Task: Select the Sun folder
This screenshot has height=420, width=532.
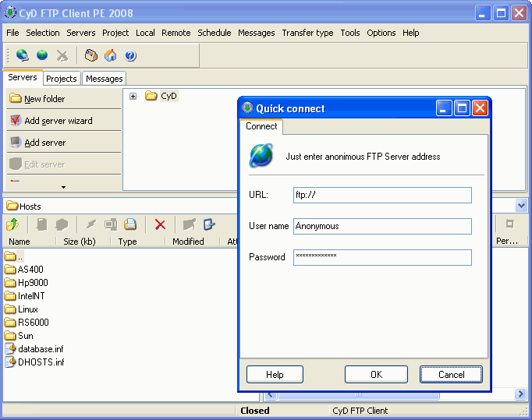Action: click(x=19, y=336)
